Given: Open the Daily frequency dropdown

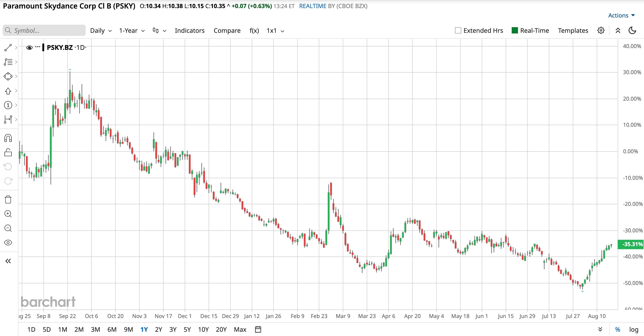Looking at the screenshot, I should point(101,31).
